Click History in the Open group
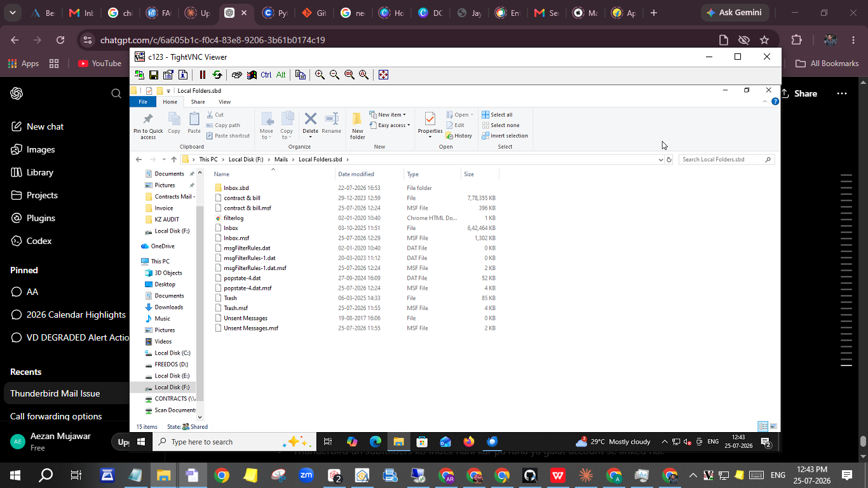The width and height of the screenshot is (868, 488). (x=459, y=136)
